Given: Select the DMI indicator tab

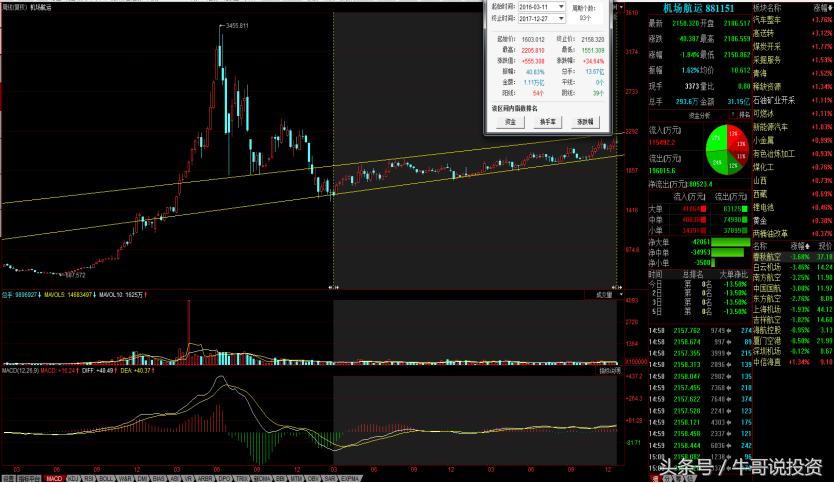Looking at the screenshot, I should [143, 478].
